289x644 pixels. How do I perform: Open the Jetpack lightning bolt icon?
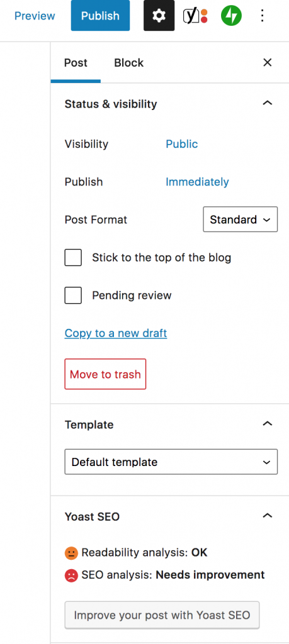[231, 16]
